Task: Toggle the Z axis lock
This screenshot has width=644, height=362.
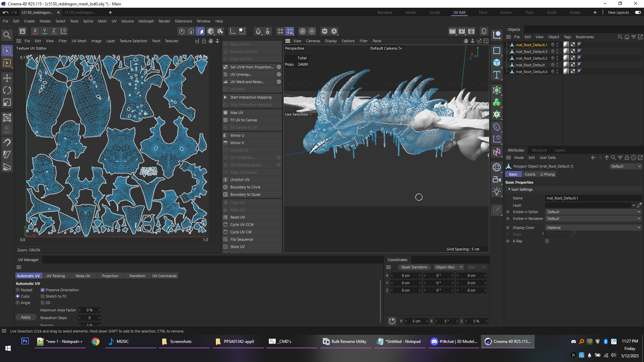Action: (54, 31)
